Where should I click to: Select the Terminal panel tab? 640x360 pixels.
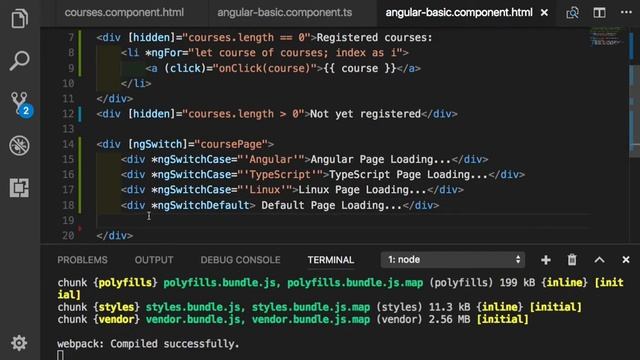point(331,260)
